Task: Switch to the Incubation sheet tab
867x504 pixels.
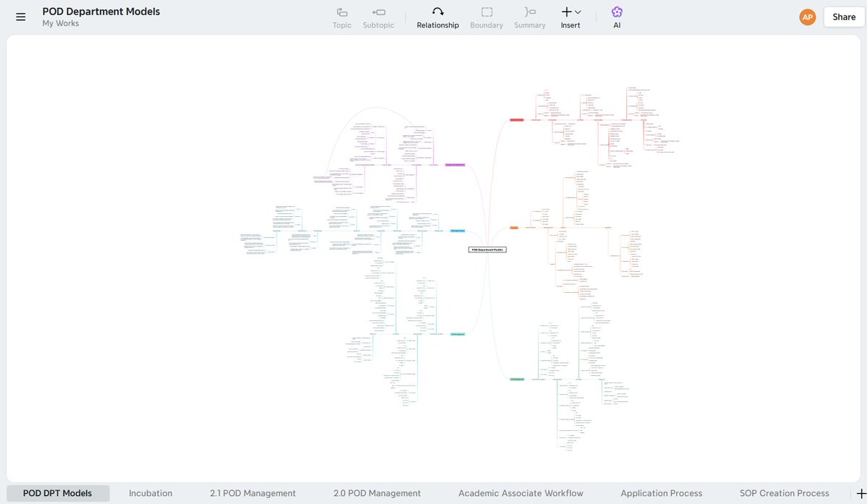Action: 150,493
